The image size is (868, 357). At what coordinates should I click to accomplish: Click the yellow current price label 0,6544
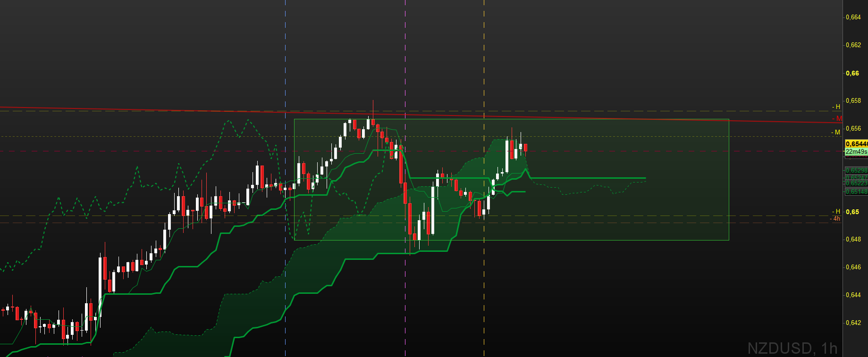pyautogui.click(x=856, y=144)
